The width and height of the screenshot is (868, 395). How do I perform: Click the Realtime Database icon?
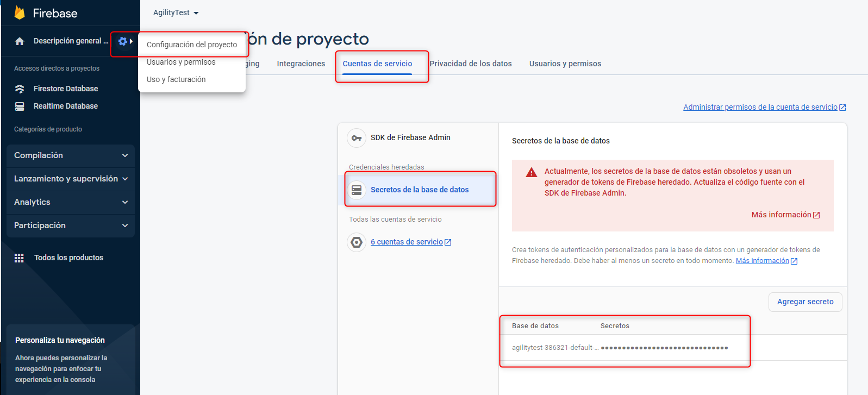click(x=20, y=106)
